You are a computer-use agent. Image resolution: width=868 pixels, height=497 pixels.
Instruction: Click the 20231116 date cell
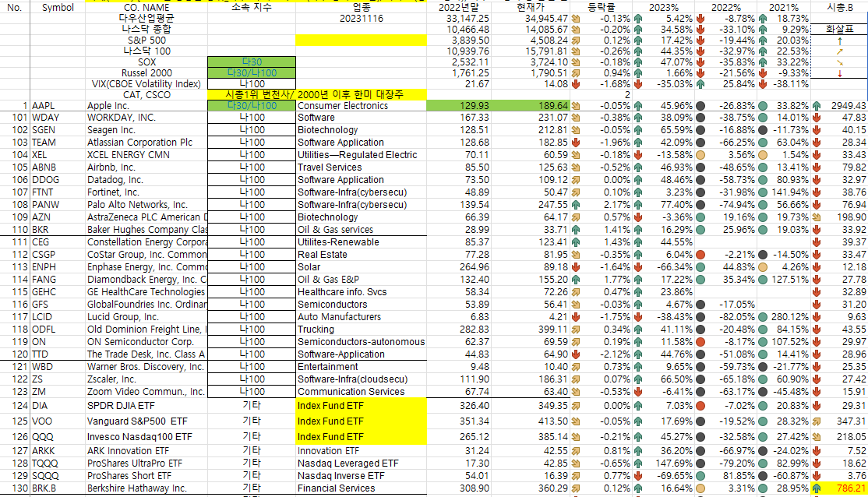point(361,18)
